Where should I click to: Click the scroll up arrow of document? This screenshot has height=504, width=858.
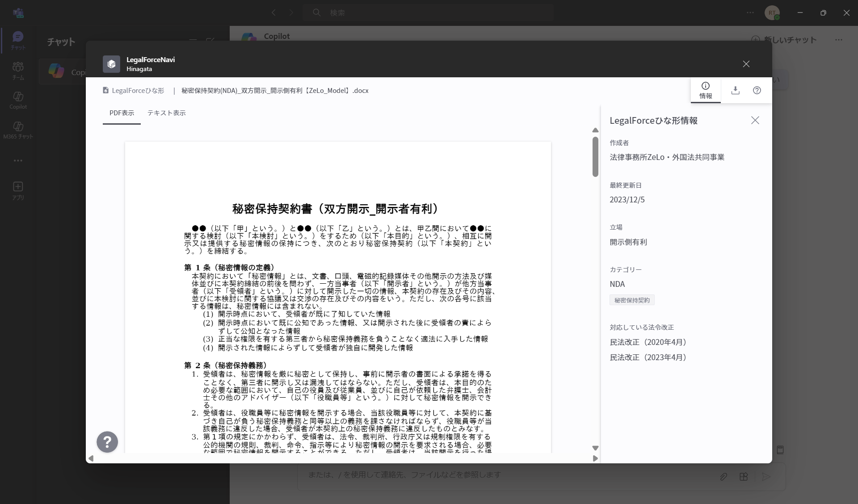click(x=595, y=130)
